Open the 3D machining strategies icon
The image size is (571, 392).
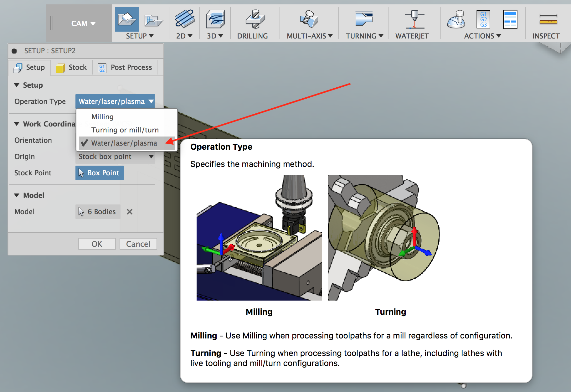coord(215,19)
